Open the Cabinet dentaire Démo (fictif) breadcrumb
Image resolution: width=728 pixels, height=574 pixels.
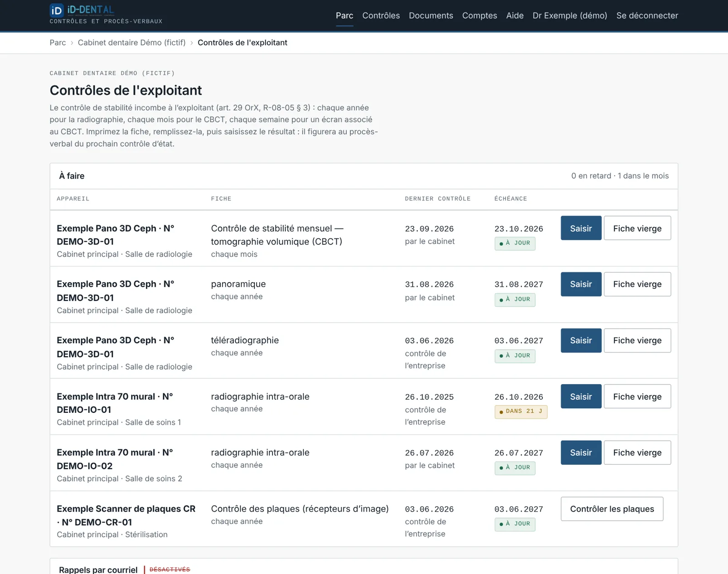pyautogui.click(x=131, y=42)
